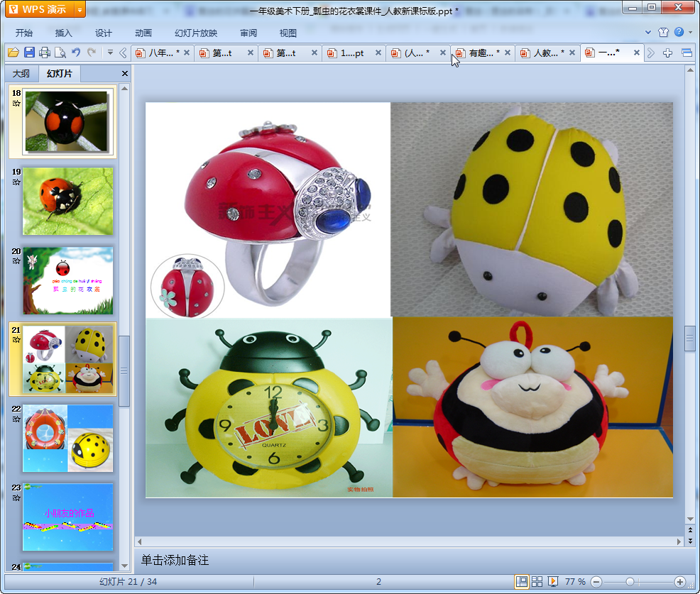Select slide 20 thumbnail
This screenshot has width=700, height=594.
68,281
